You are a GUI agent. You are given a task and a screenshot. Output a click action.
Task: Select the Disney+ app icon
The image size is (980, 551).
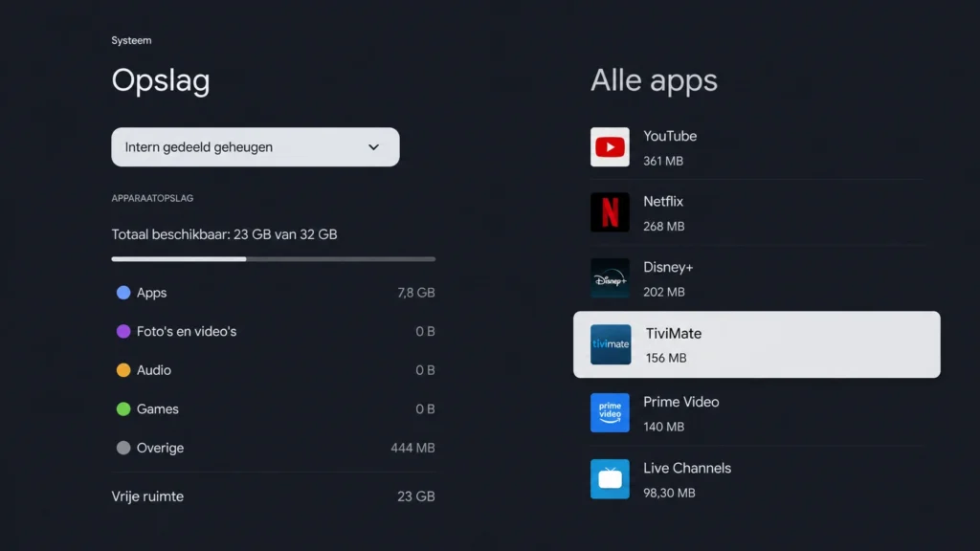tap(610, 278)
